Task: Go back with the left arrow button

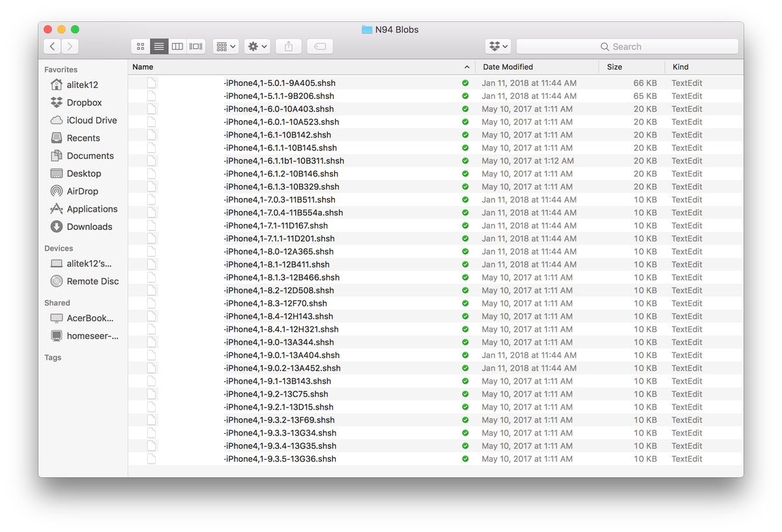Action: coord(52,46)
